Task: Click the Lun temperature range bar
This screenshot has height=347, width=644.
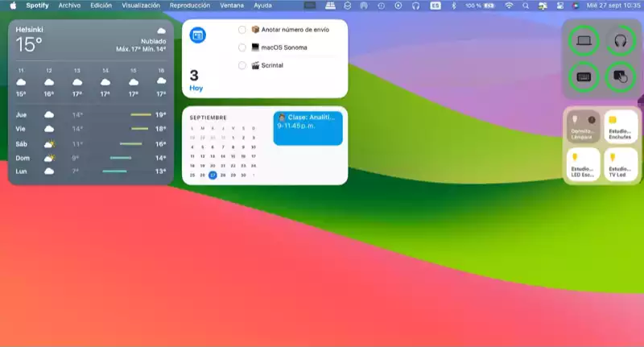Action: point(114,171)
